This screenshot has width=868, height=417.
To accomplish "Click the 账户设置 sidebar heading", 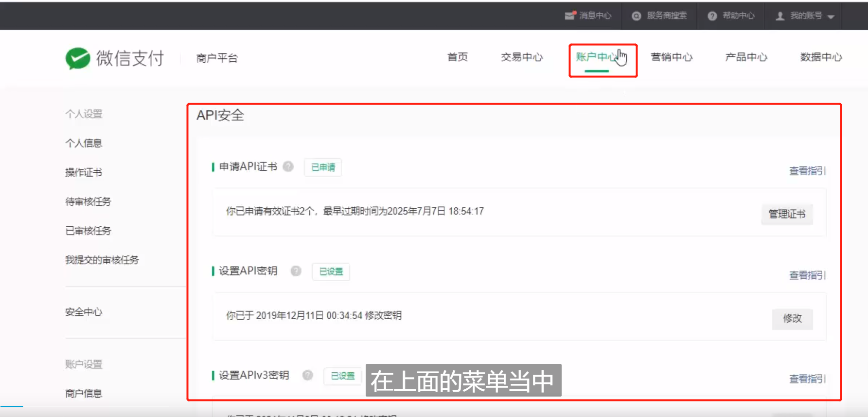I will pos(84,364).
